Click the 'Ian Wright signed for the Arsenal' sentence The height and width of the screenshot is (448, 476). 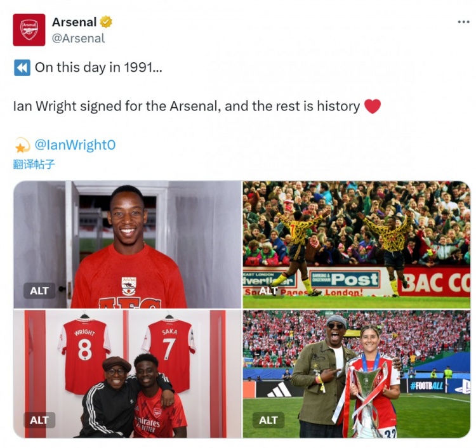click(116, 106)
